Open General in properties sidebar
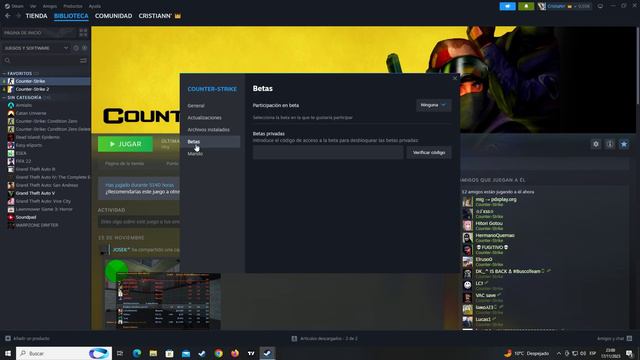This screenshot has height=360, width=640. point(196,106)
